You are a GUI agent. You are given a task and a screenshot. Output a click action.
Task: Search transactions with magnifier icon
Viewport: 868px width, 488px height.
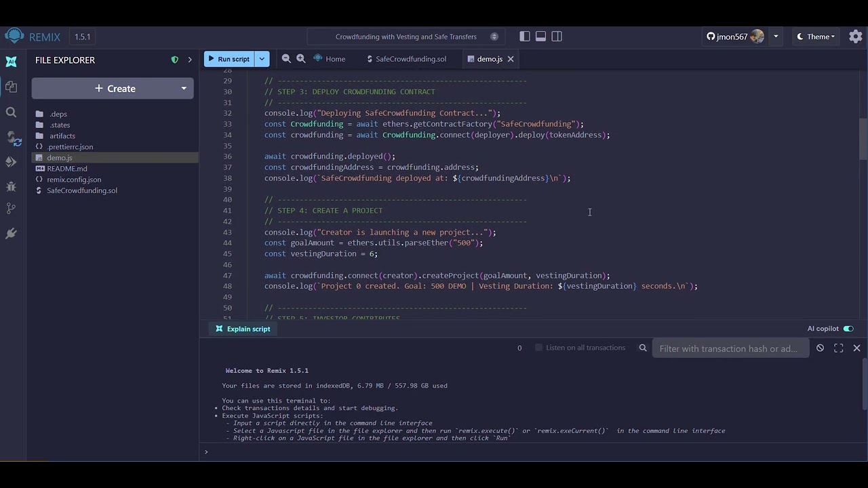coord(643,348)
